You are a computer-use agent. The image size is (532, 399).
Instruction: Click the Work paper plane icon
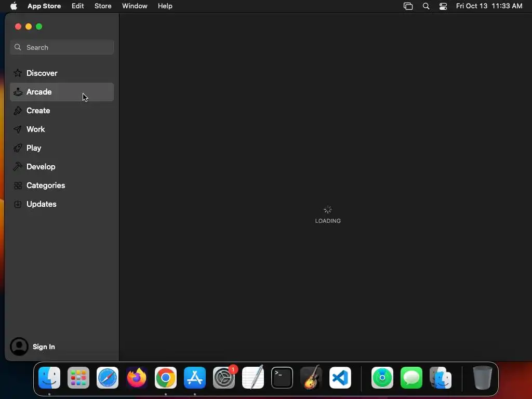pyautogui.click(x=18, y=129)
